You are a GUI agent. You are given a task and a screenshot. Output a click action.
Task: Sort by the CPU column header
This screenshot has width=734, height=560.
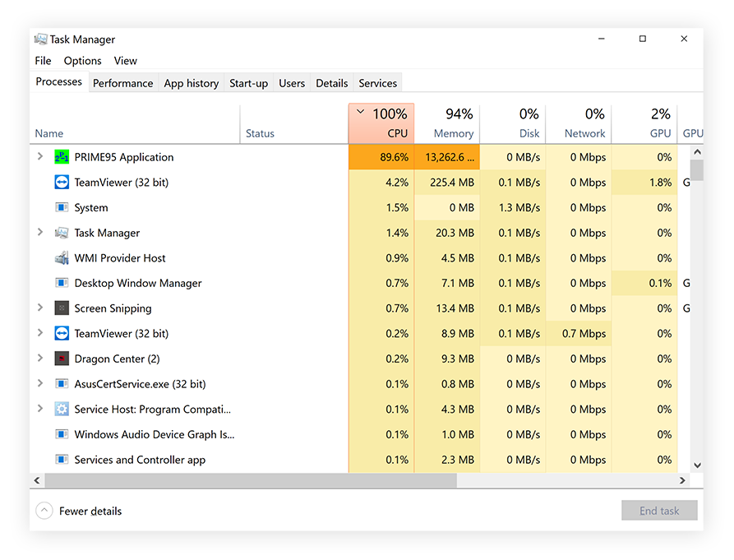[x=381, y=123]
